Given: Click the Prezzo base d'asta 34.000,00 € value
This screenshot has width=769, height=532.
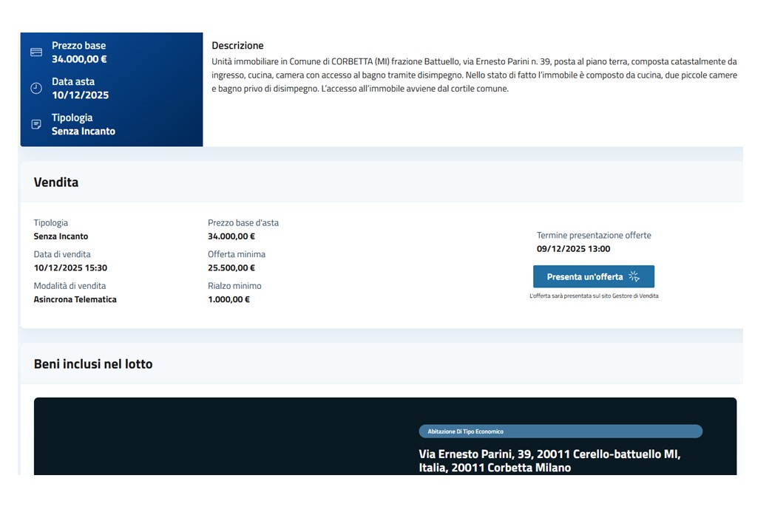Looking at the screenshot, I should (231, 236).
